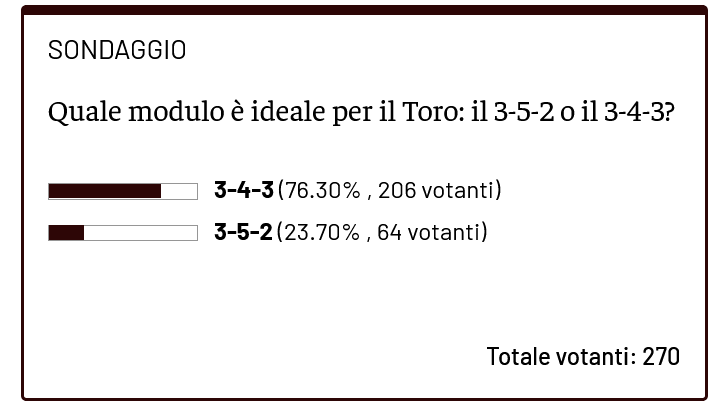The height and width of the screenshot is (409, 726).
Task: Click the Totale votanti label
Action: tap(559, 356)
